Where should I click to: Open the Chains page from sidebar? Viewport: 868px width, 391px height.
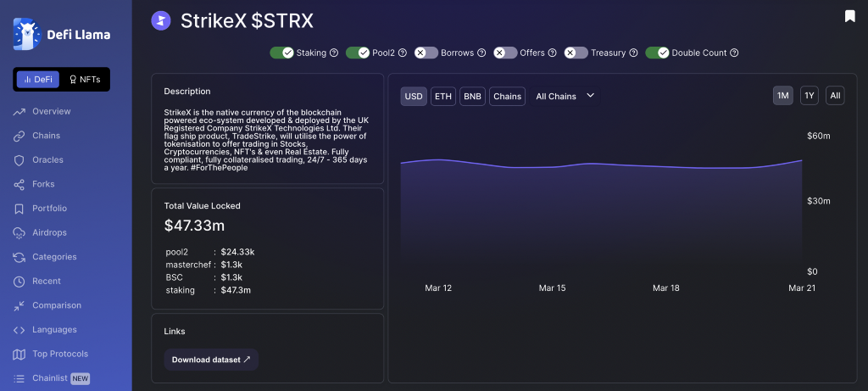(46, 136)
